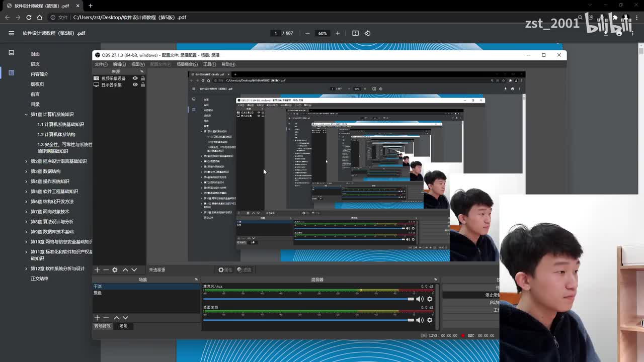The width and height of the screenshot is (644, 362).
Task: Collapse 第1章 计算机系统知识 chapter
Action: point(26,115)
